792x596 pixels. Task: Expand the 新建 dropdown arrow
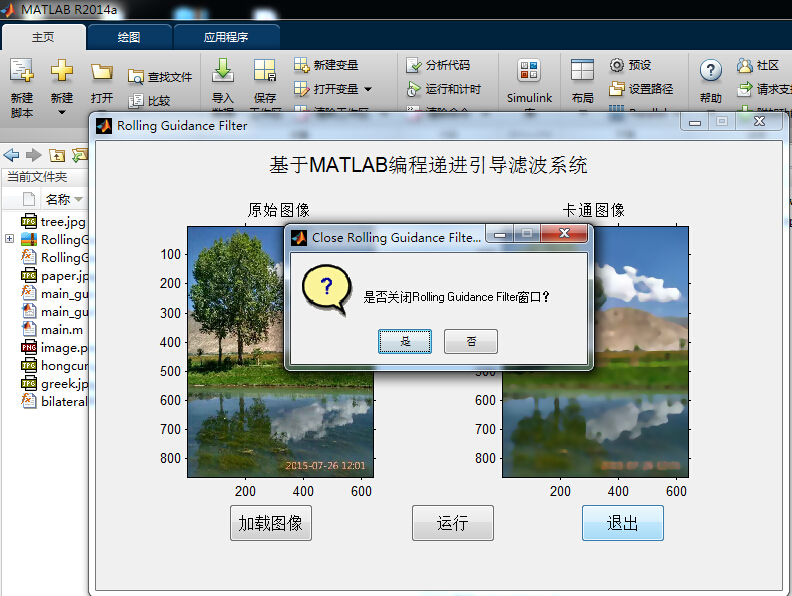[x=62, y=112]
